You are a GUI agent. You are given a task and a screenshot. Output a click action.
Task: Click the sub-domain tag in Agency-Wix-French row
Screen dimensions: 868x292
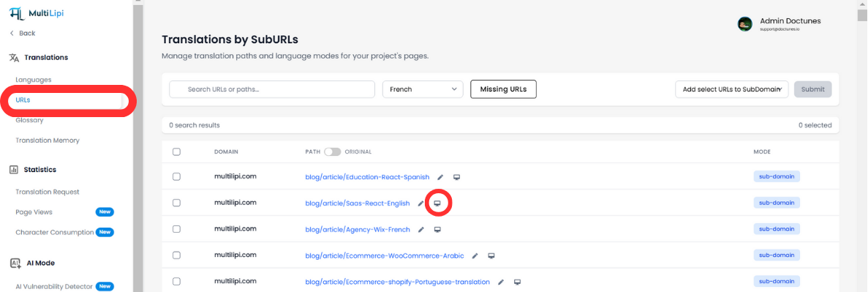click(x=777, y=229)
